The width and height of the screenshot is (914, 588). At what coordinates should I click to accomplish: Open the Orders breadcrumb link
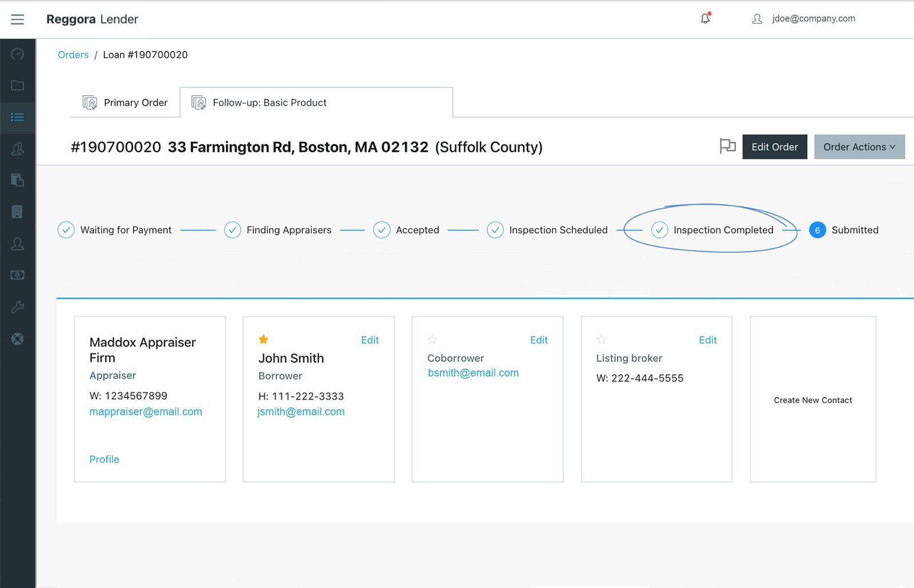[x=73, y=55]
